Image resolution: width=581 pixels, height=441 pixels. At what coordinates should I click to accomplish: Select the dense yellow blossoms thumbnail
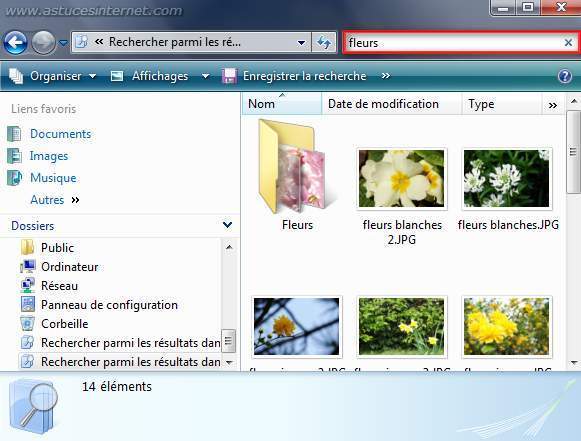point(507,326)
